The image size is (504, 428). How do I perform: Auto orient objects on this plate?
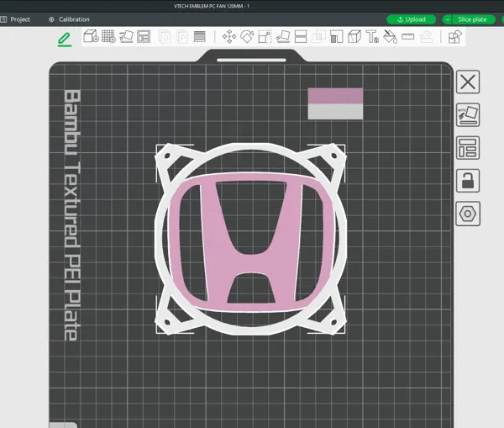pos(468,115)
